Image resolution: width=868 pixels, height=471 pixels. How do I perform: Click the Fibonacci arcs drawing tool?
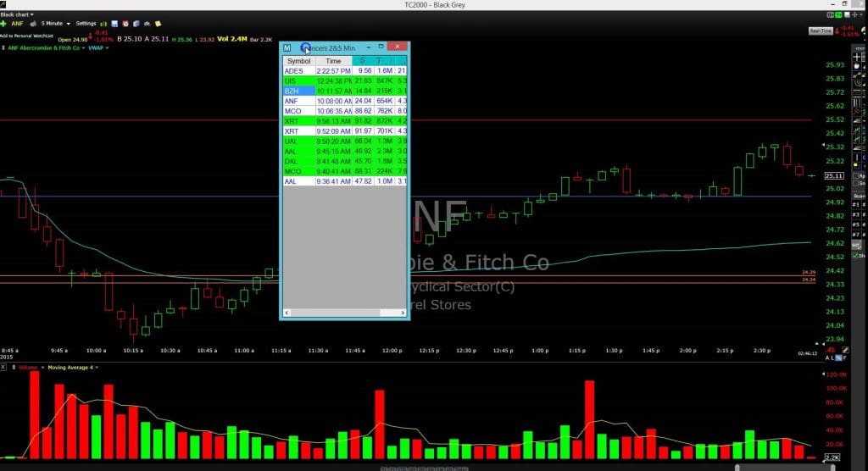(x=858, y=85)
